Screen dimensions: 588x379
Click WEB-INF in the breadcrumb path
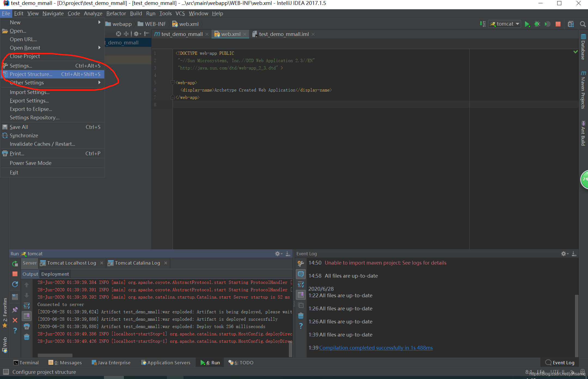tap(152, 24)
